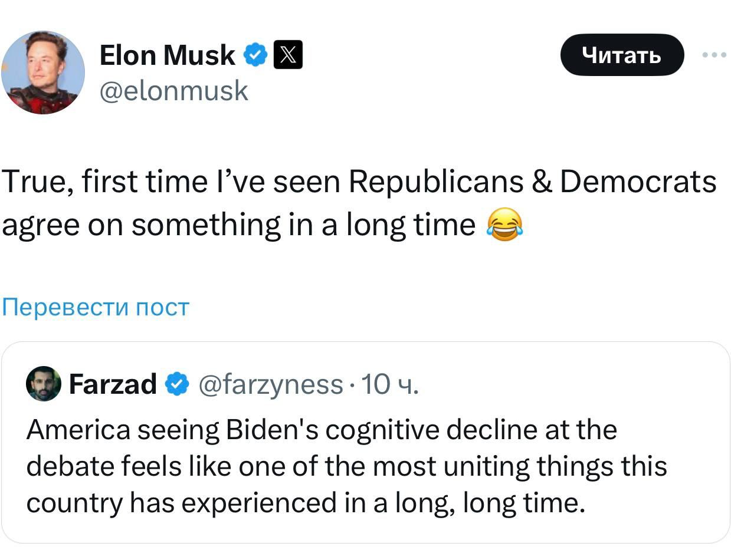The height and width of the screenshot is (560, 731).
Task: Click the word Democrats in the post
Action: coord(638,182)
